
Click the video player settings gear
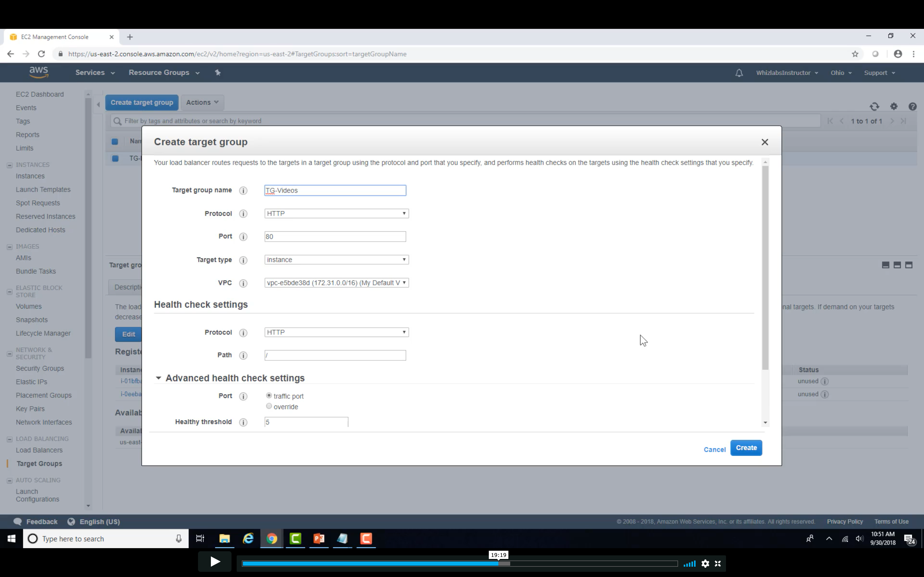click(705, 563)
